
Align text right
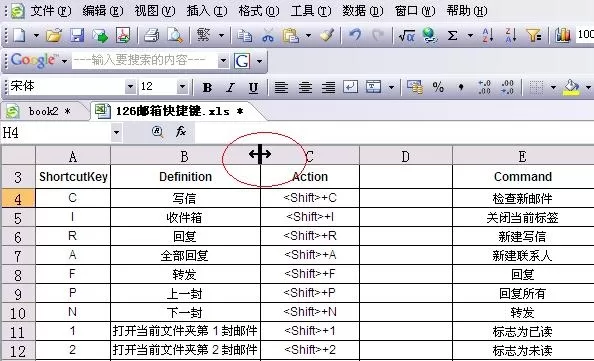pyautogui.click(x=328, y=88)
